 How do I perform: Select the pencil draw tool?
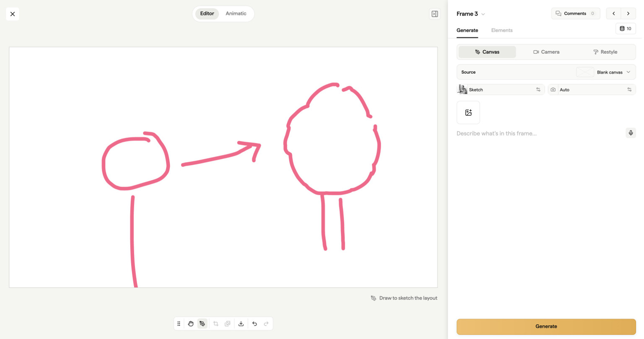click(203, 323)
